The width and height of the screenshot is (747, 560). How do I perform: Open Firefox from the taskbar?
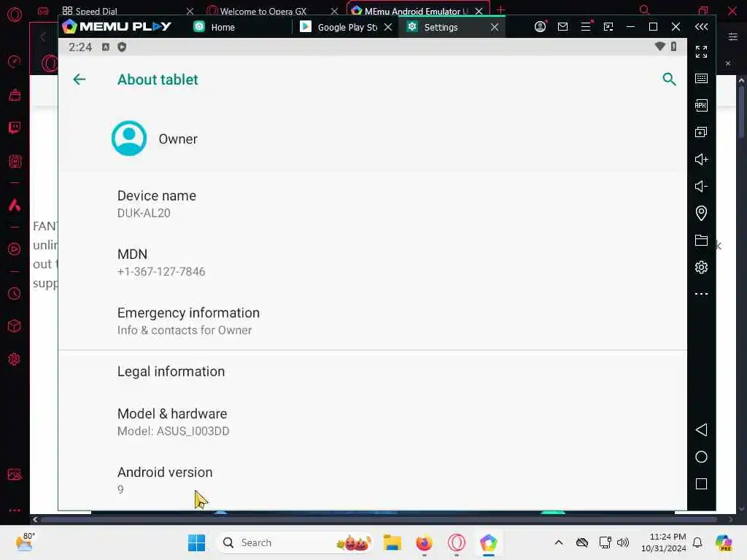click(424, 542)
